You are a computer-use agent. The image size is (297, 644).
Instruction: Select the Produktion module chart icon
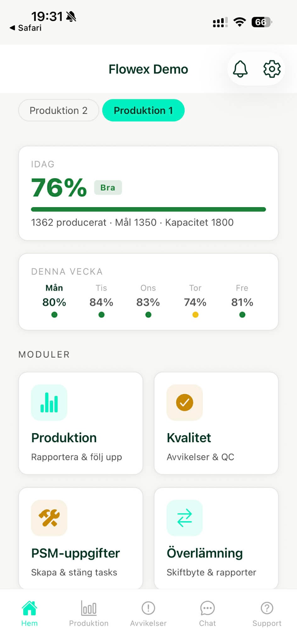pos(49,403)
